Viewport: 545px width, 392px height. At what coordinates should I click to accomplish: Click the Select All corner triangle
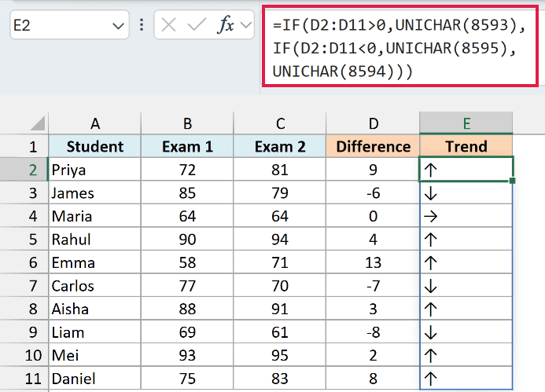click(38, 123)
